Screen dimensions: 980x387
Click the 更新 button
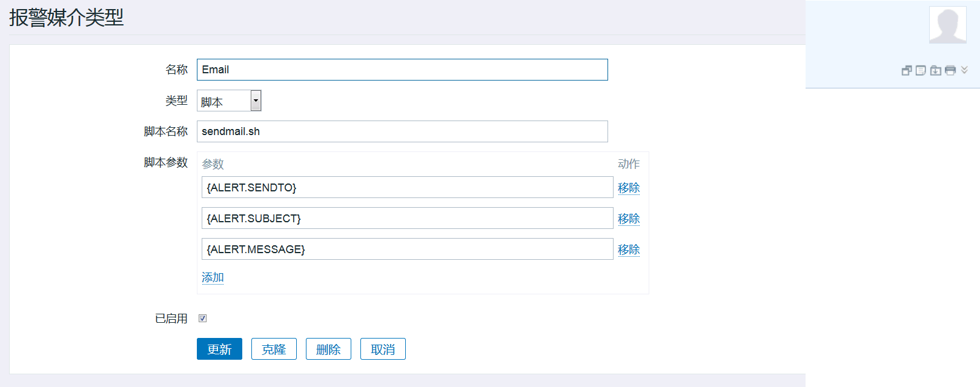219,349
